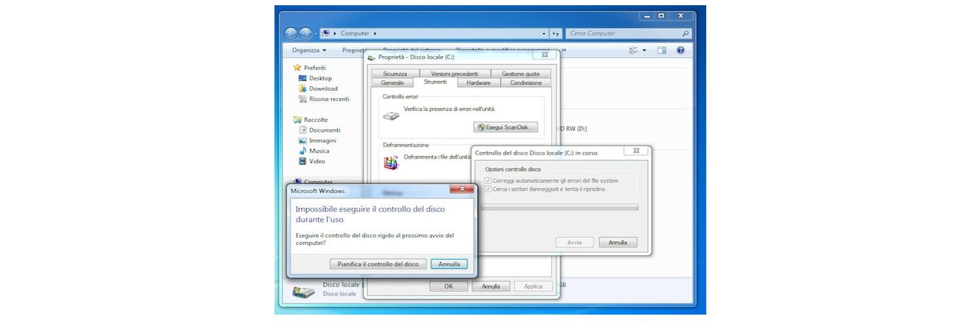Click the disk check progress bar
Screen dimensions: 980x327
click(560, 208)
